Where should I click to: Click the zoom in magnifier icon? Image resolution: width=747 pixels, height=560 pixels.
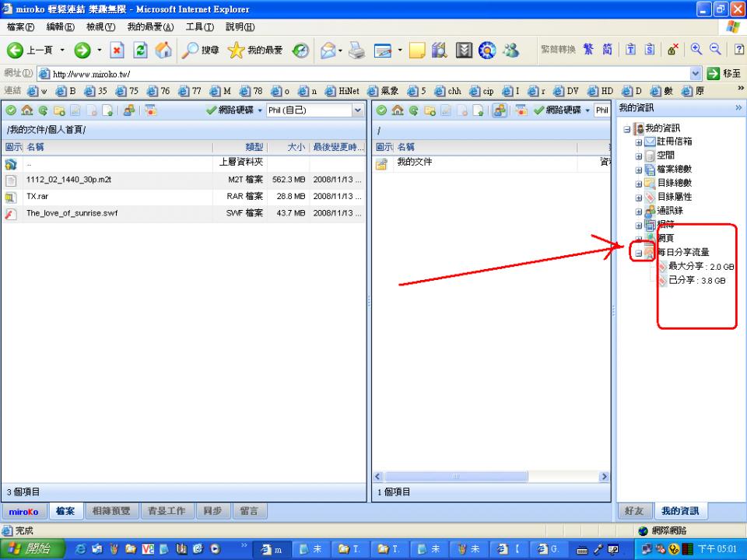click(696, 49)
